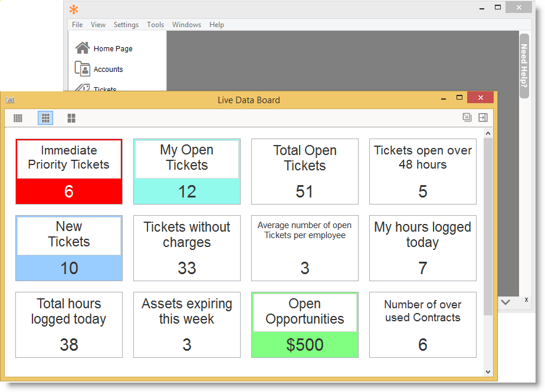The image size is (545, 392).
Task: Open the Windows menu
Action: pyautogui.click(x=186, y=25)
